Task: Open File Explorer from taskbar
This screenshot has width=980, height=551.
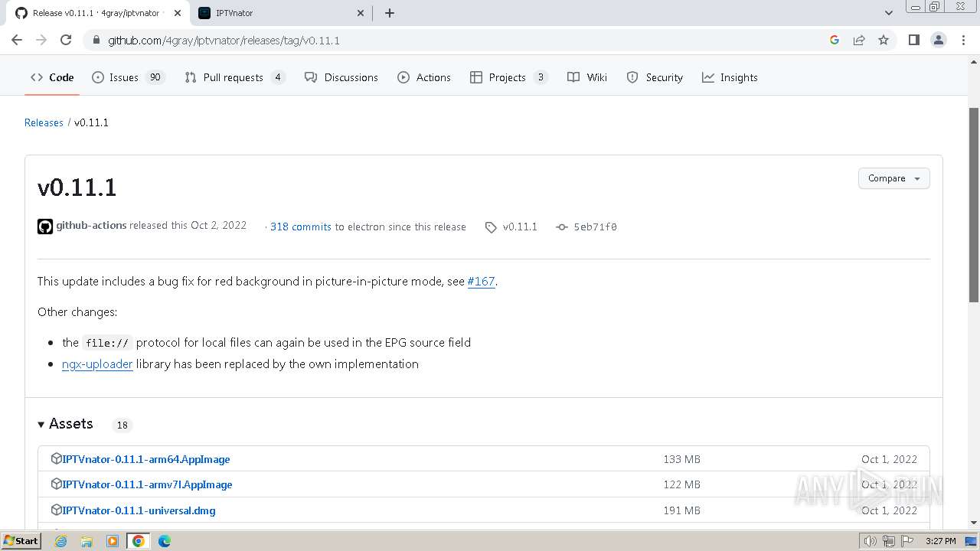Action: [87, 541]
